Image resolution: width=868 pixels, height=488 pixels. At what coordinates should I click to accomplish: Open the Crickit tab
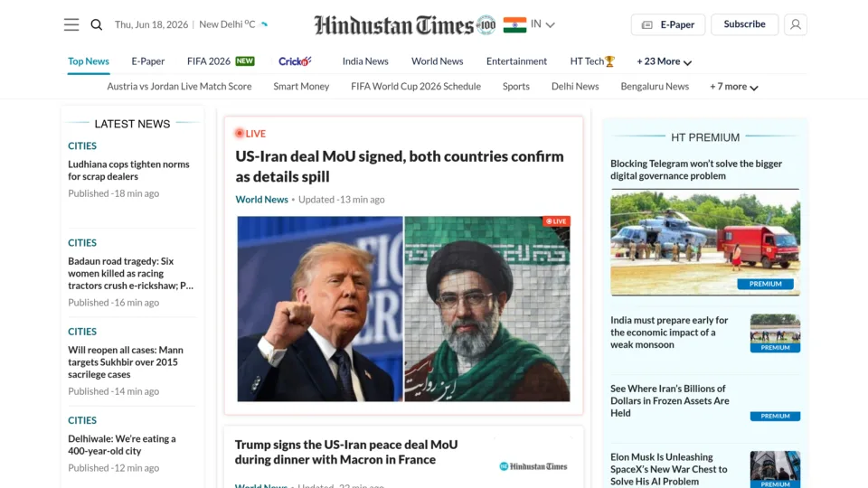coord(295,61)
